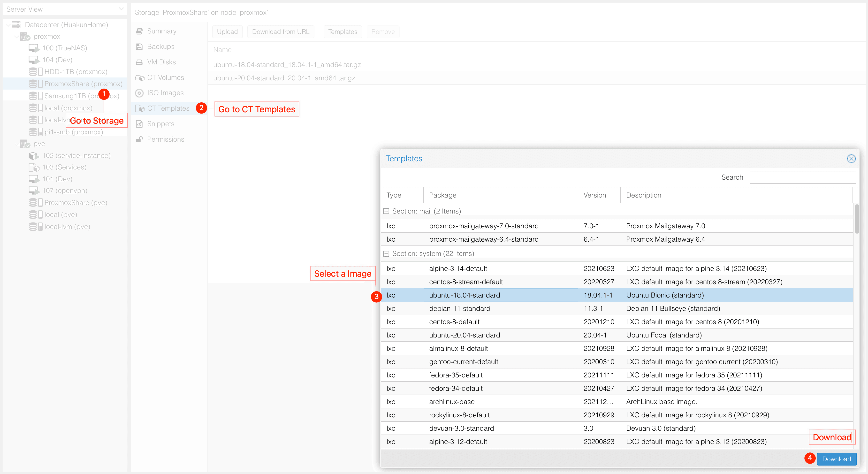The height and width of the screenshot is (474, 868).
Task: Click the ISO Images disc icon
Action: (x=139, y=93)
